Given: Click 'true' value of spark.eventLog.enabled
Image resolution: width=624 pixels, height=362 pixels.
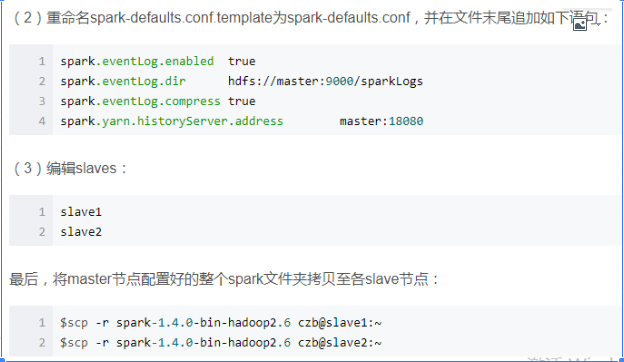Looking at the screenshot, I should click(x=242, y=61).
